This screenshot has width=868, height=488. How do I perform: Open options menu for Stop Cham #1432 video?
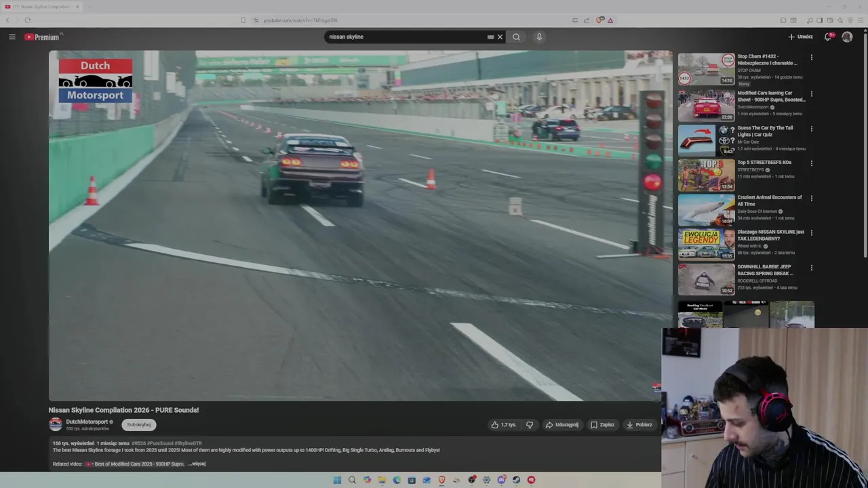tap(811, 58)
